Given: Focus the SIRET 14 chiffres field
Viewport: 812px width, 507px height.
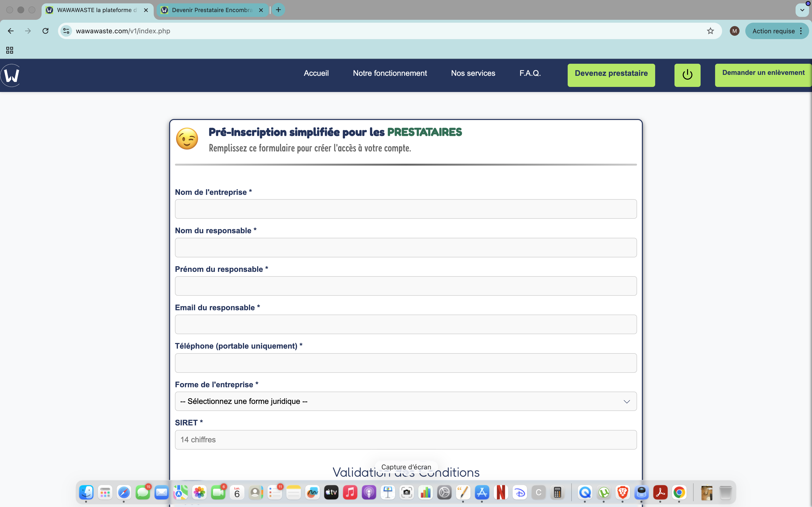Looking at the screenshot, I should click(x=405, y=440).
